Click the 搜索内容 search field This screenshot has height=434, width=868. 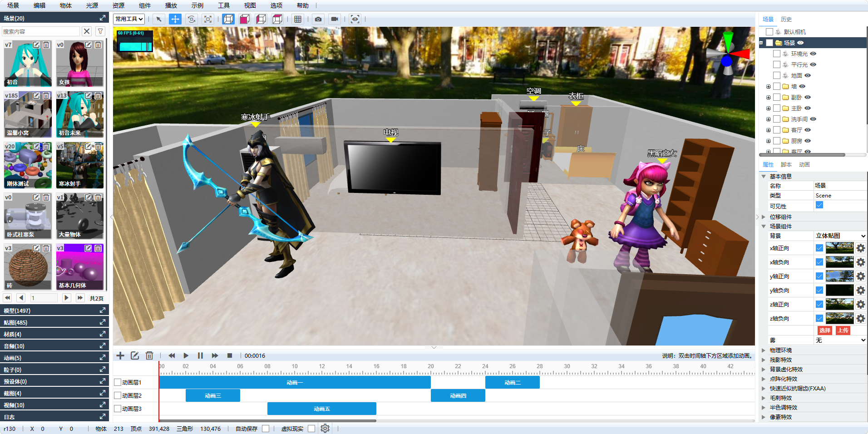tap(41, 31)
